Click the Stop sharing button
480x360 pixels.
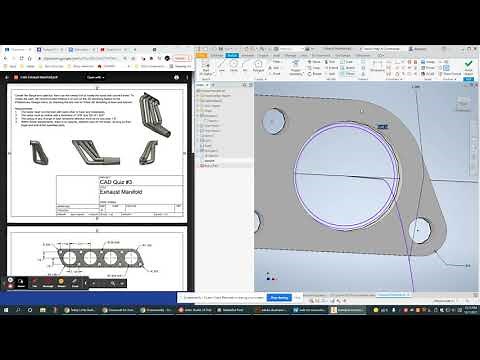click(x=279, y=297)
